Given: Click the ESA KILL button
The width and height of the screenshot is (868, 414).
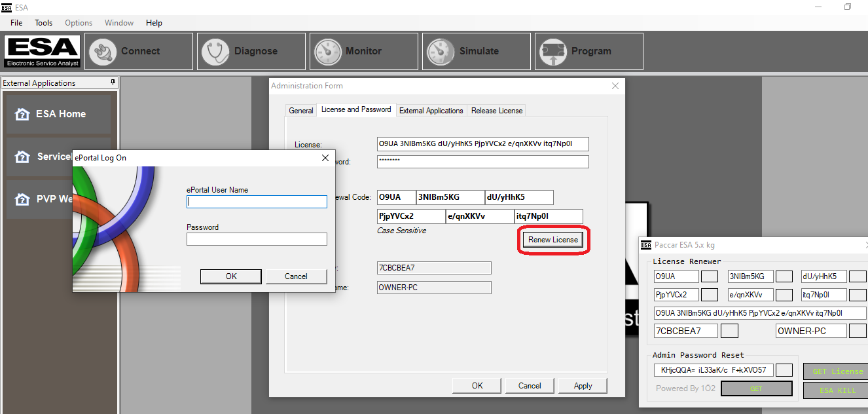Looking at the screenshot, I should (x=835, y=390).
